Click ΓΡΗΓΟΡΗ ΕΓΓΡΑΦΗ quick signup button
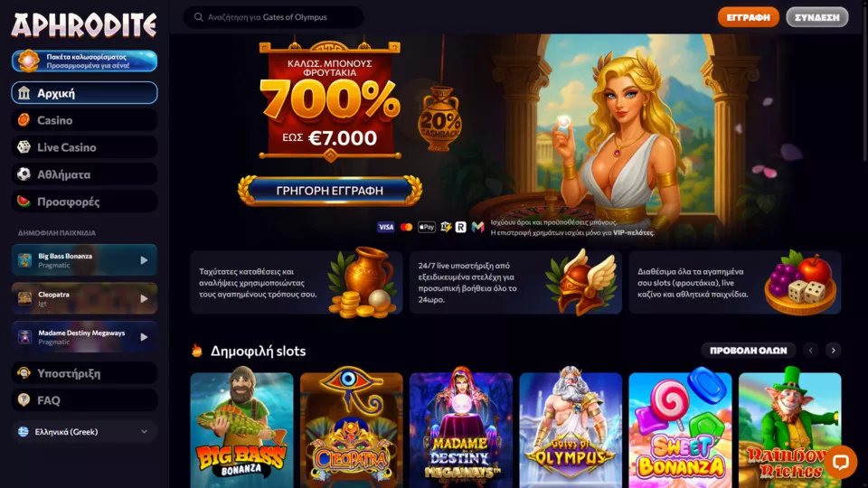The image size is (868, 488). click(330, 191)
